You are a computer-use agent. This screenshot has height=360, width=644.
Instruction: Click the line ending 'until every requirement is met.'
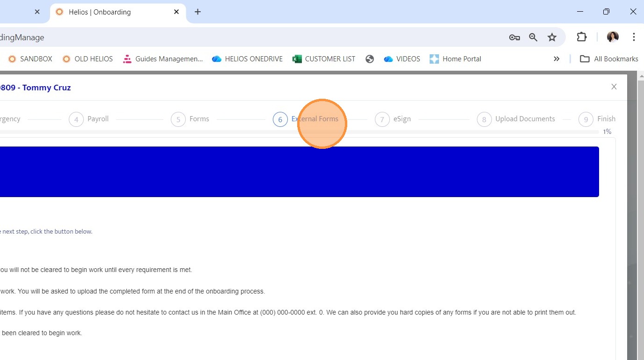(x=96, y=270)
